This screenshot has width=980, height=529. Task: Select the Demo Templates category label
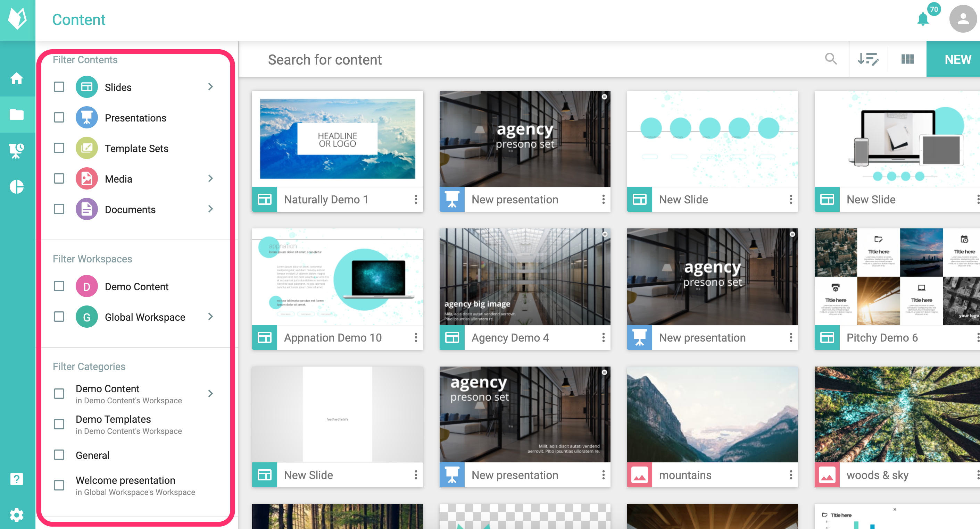tap(113, 419)
